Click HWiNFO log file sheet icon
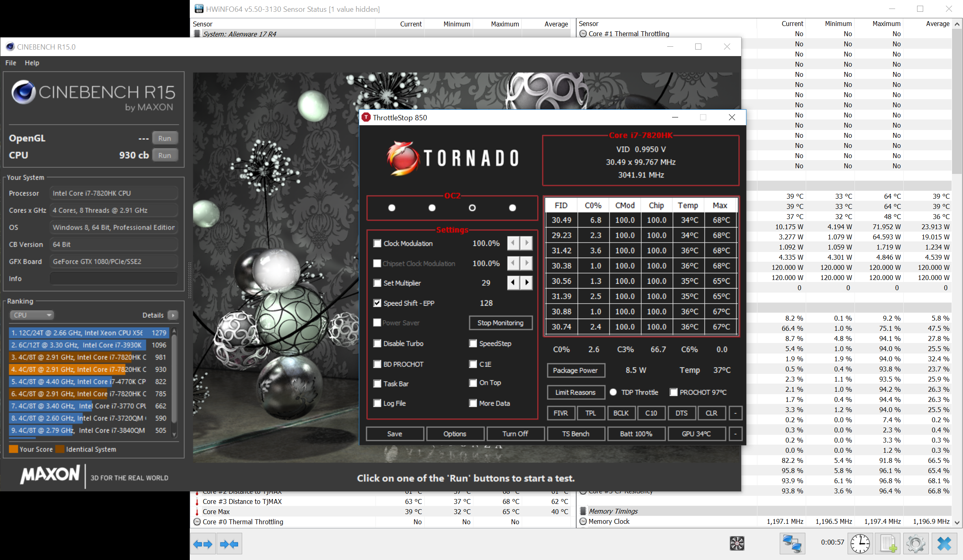 tap(888, 543)
